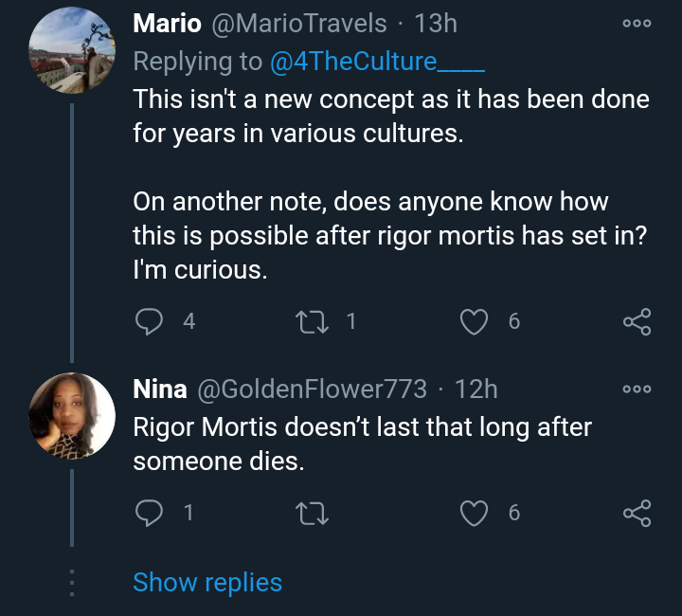Like Mario's tweet with heart icon
Screen dimensions: 682x616
tap(474, 321)
